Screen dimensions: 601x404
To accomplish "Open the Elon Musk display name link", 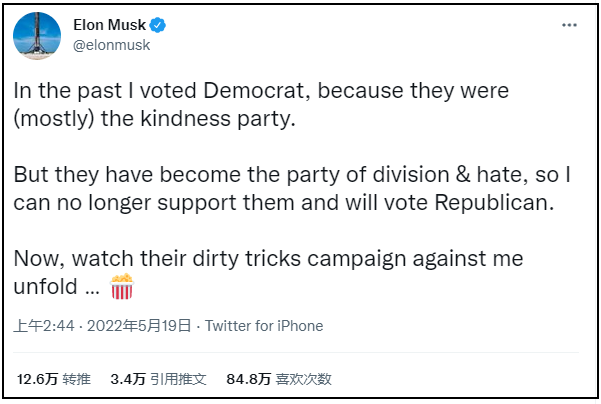I will coord(109,26).
